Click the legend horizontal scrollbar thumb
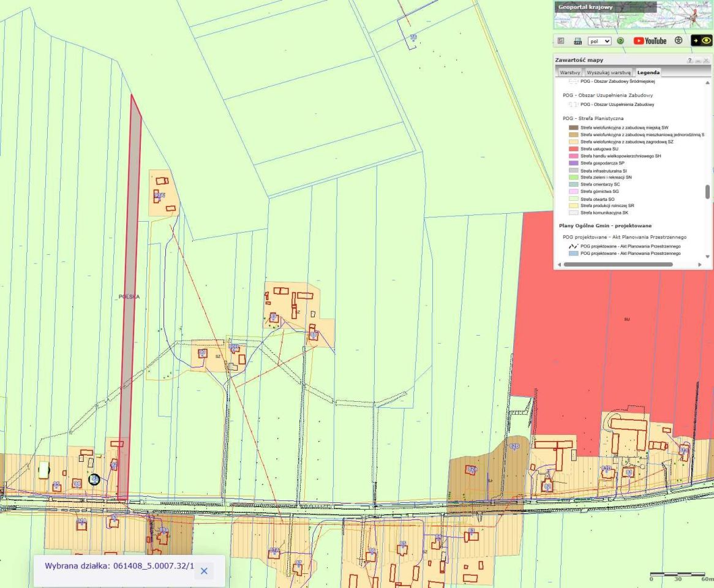This screenshot has height=588, width=714. [618, 264]
